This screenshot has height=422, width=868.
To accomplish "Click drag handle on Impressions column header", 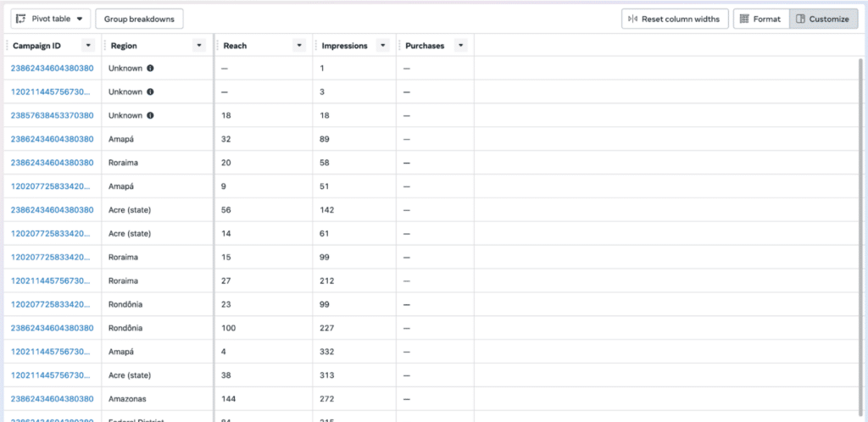I will coord(317,46).
